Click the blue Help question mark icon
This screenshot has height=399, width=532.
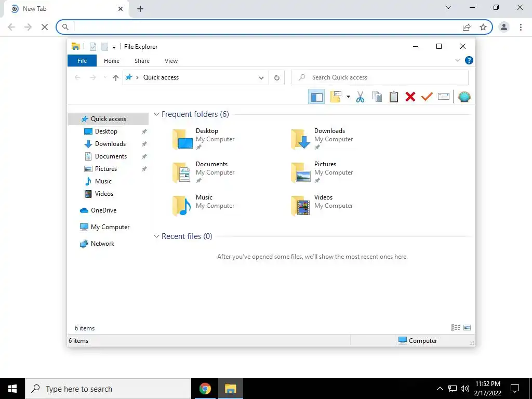[x=469, y=60]
